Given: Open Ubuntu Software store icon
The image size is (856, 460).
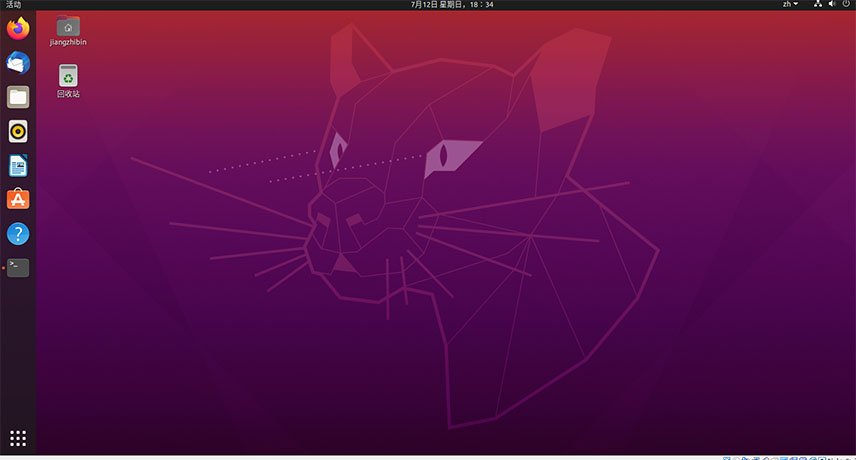Looking at the screenshot, I should click(18, 200).
